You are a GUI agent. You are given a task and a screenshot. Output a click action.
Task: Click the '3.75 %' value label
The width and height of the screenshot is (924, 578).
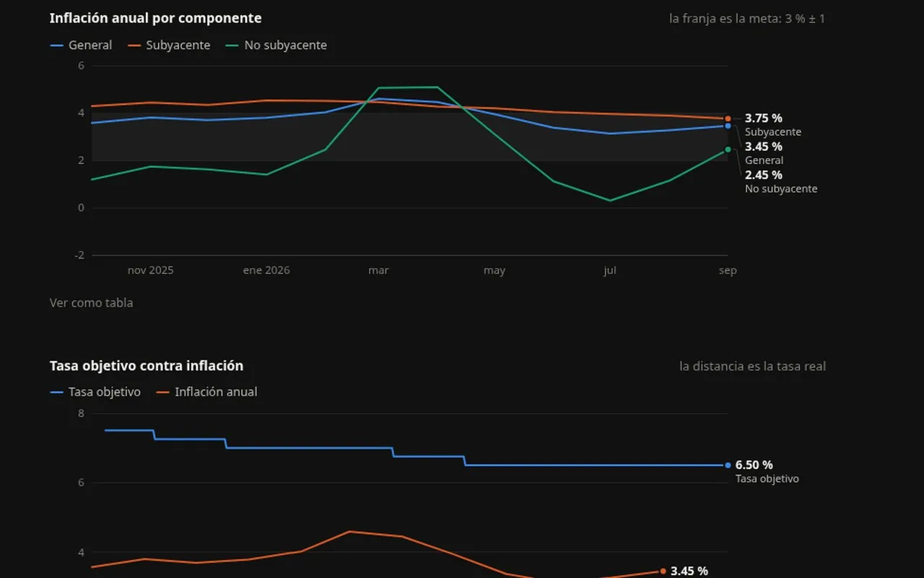click(764, 118)
